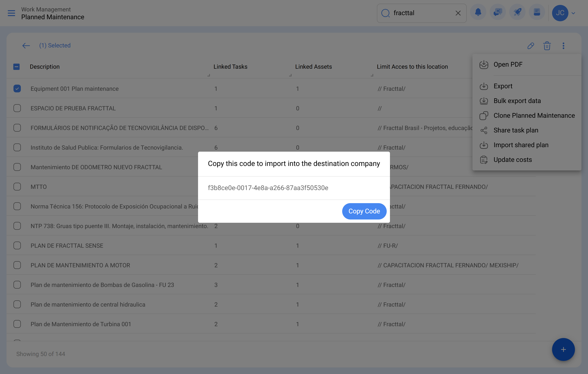The image size is (588, 374).
Task: Open the documentation book icon
Action: point(537,12)
